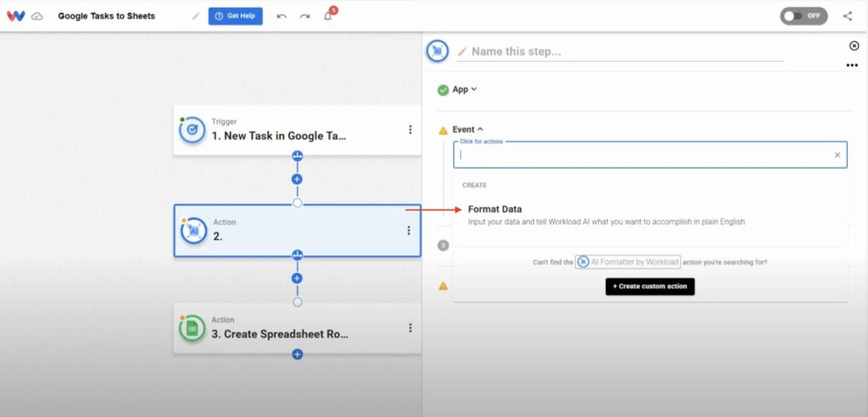The width and height of the screenshot is (868, 417).
Task: Undo the last change
Action: (281, 16)
